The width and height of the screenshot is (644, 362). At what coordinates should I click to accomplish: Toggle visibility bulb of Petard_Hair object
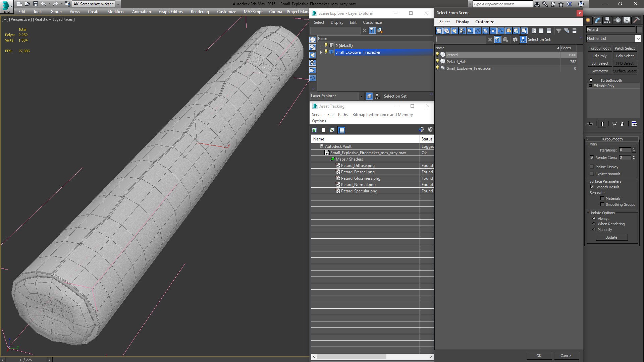[x=437, y=61]
